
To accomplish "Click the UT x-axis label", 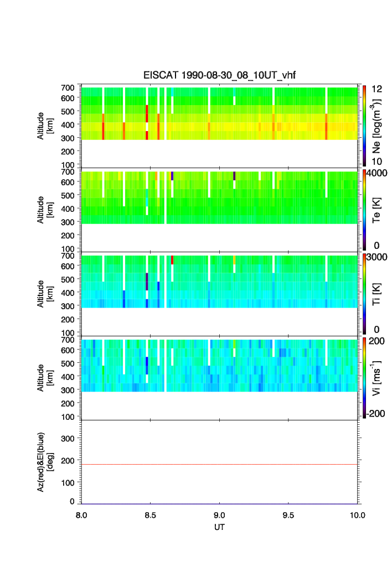I will 219,527.
